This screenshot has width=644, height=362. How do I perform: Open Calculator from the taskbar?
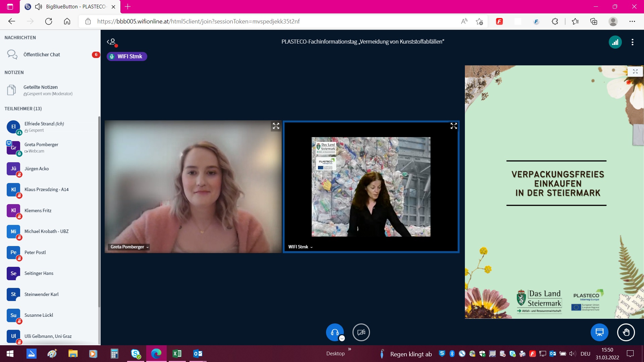[x=114, y=354]
